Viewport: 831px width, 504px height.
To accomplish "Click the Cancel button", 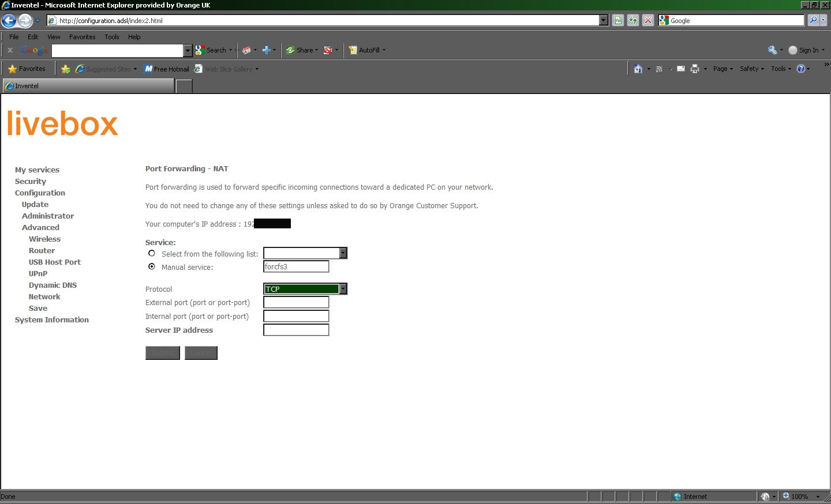I will coord(201,353).
